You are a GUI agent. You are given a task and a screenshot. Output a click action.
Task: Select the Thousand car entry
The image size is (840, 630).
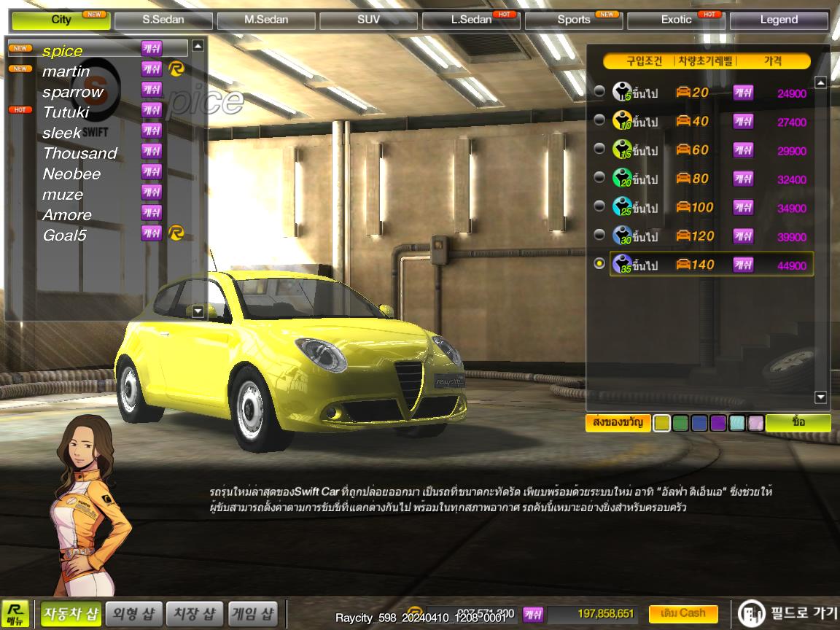click(x=79, y=154)
